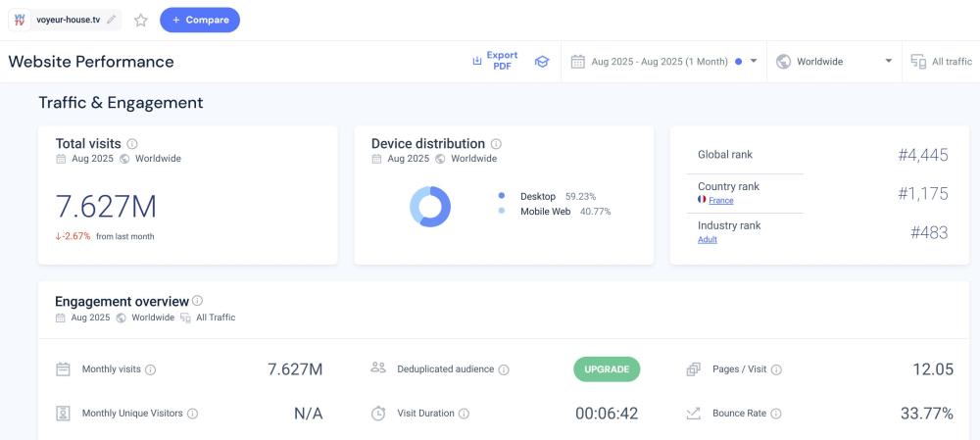Open info tooltip next to Total visits
The height and width of the screenshot is (440, 980).
[x=132, y=144]
